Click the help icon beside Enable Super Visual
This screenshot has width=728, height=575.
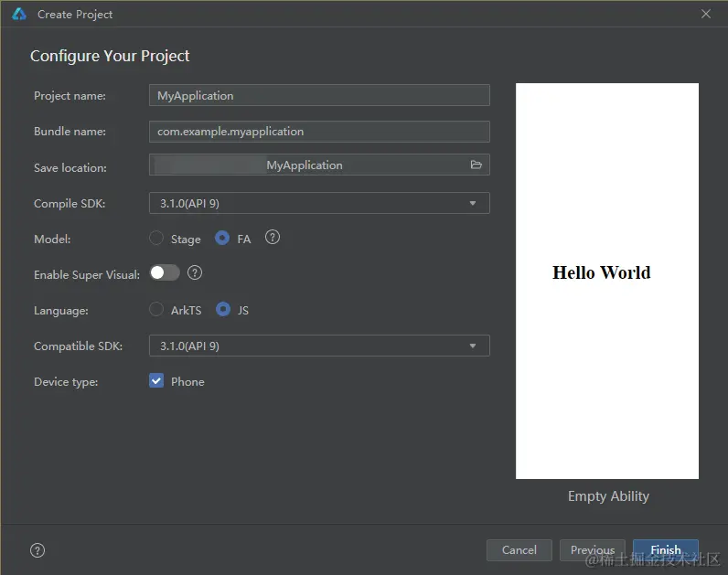195,273
